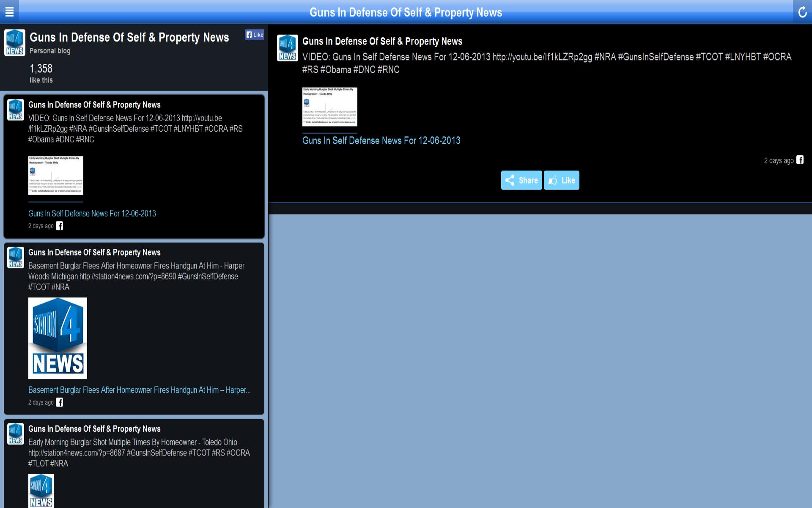
Task: Click Facebook icon under the 12-06-2013 feed post
Action: click(x=60, y=226)
